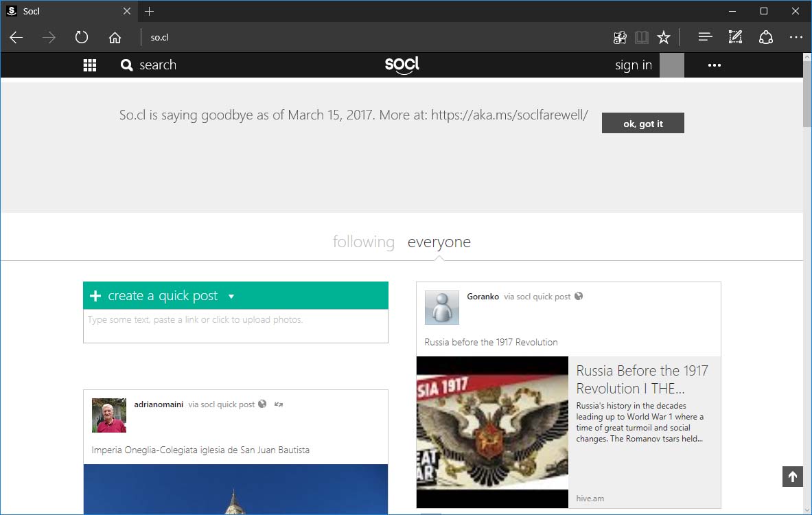Expand the quick post type dropdown arrow
The height and width of the screenshot is (515, 812).
pyautogui.click(x=231, y=297)
